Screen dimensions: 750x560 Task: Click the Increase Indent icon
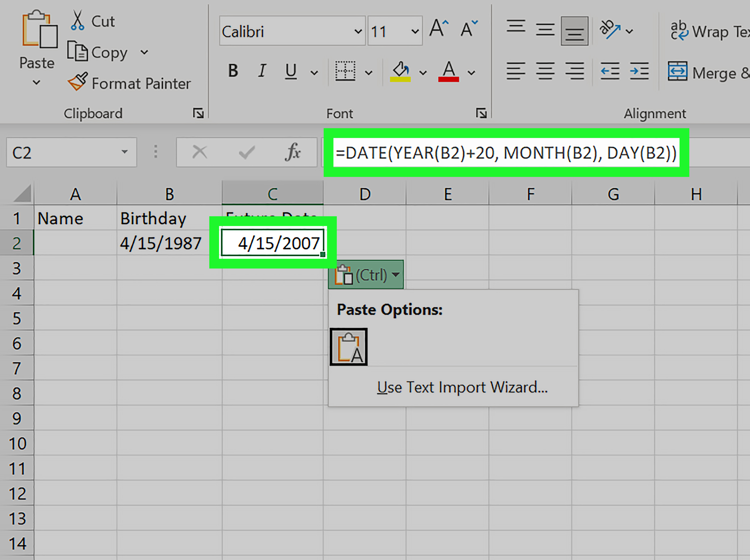(639, 71)
